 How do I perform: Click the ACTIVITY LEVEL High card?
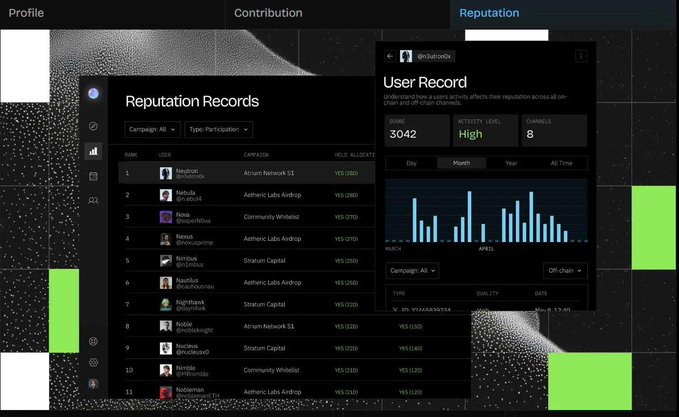point(485,130)
